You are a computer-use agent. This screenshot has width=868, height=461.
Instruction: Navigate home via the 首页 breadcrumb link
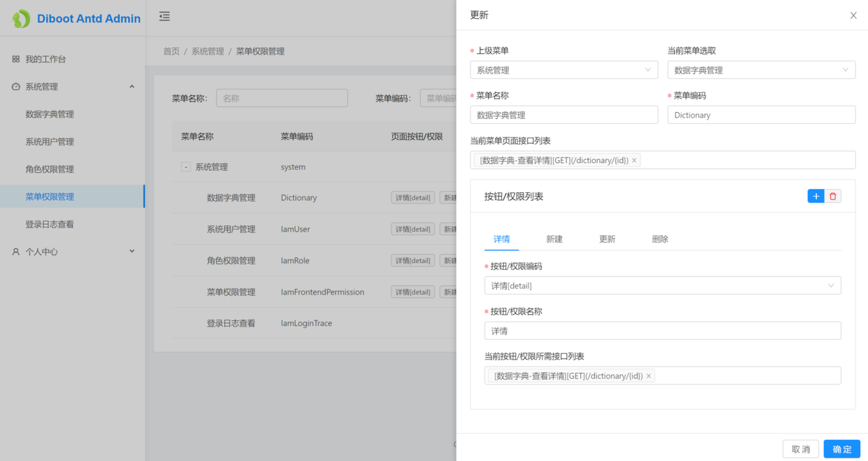(171, 50)
